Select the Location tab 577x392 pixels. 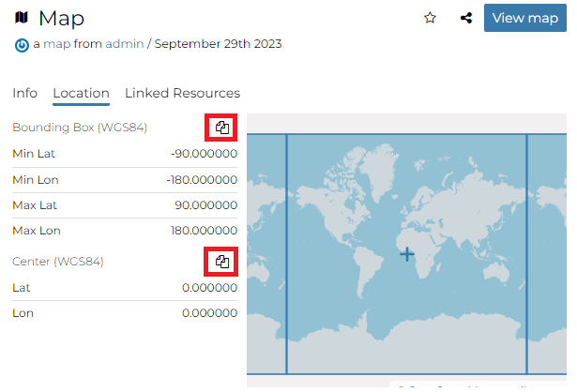coord(81,93)
